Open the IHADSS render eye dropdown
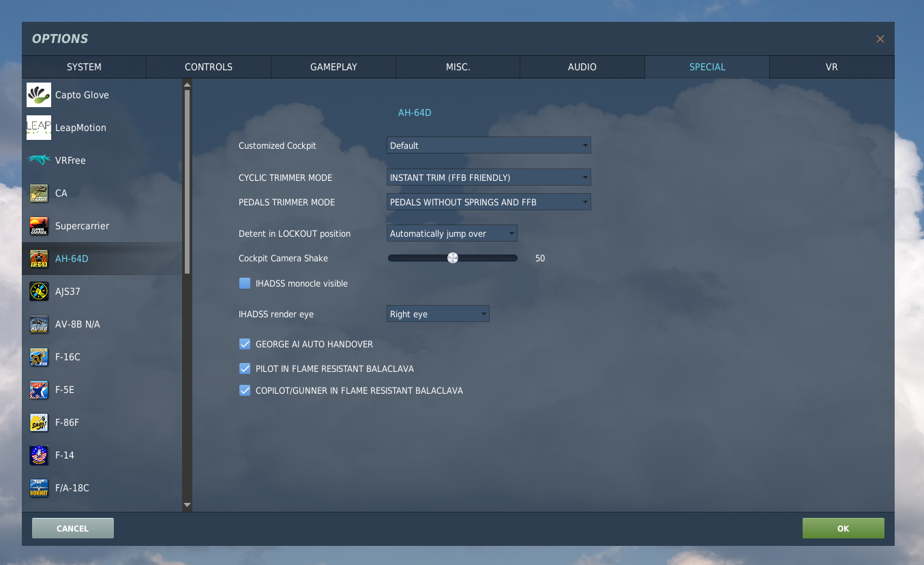 438,314
